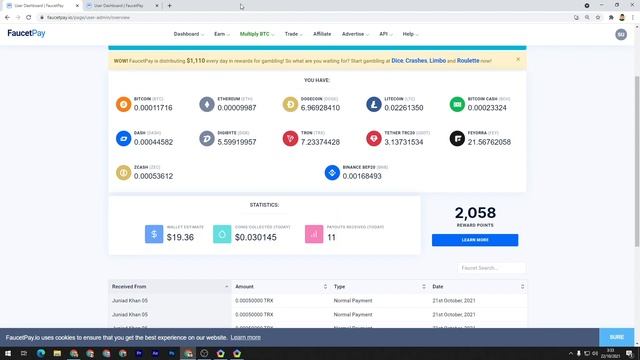Image resolution: width=640 pixels, height=360 pixels.
Task: Click the browser address bar URL
Action: [88, 18]
